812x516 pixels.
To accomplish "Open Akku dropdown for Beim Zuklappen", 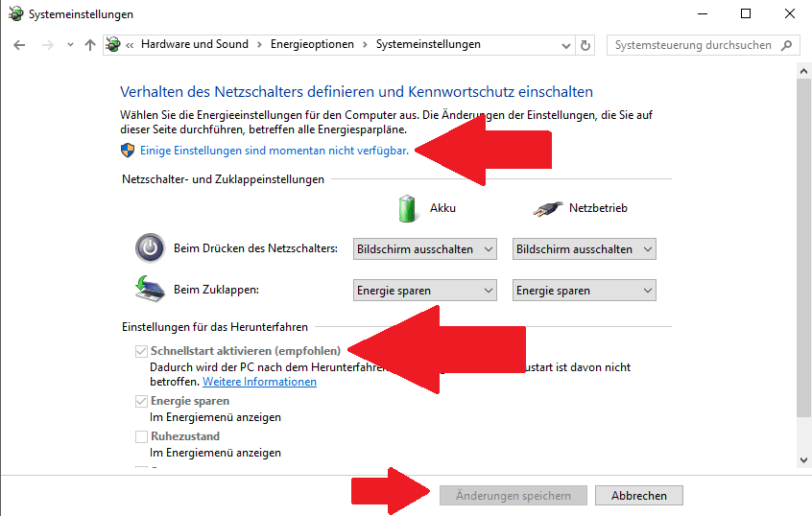I will (424, 291).
